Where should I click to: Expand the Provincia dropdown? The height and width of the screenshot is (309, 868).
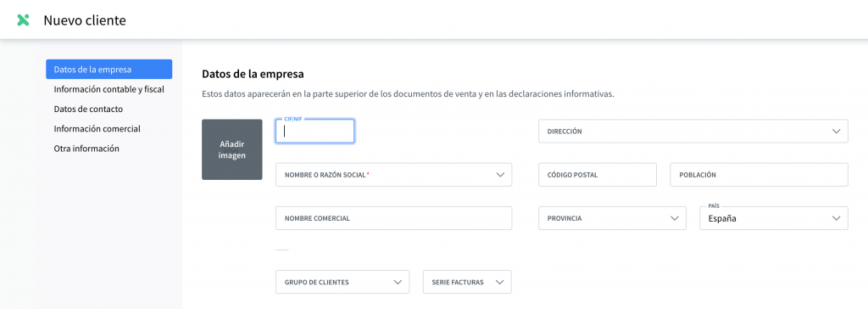(612, 218)
